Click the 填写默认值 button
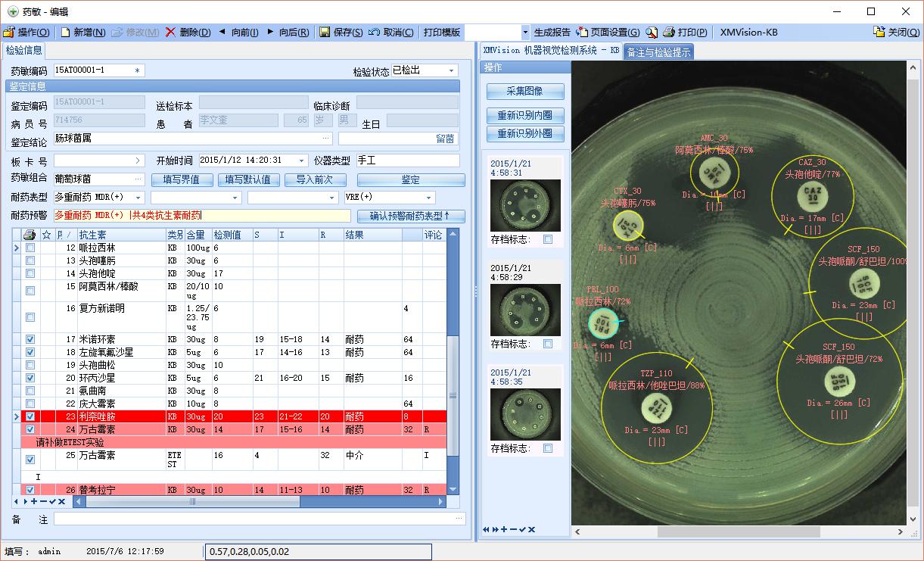 249,180
